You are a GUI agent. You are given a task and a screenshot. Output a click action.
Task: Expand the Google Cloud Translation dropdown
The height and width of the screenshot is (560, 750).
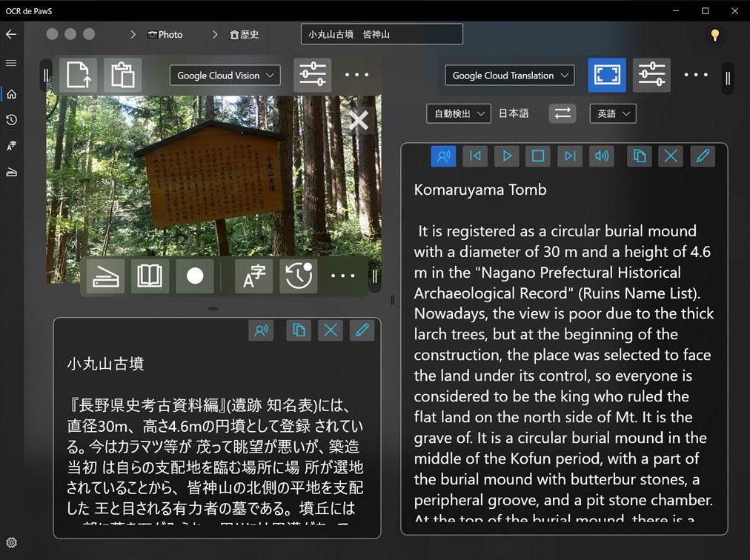click(509, 76)
